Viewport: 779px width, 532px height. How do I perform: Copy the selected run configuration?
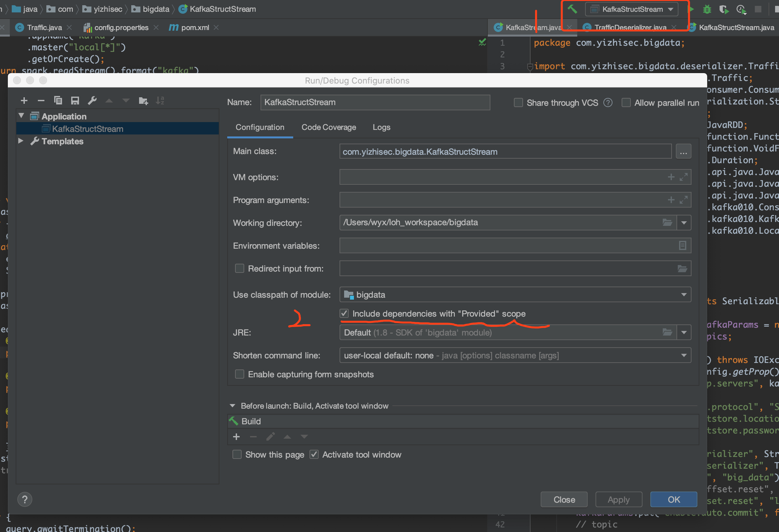click(x=58, y=100)
